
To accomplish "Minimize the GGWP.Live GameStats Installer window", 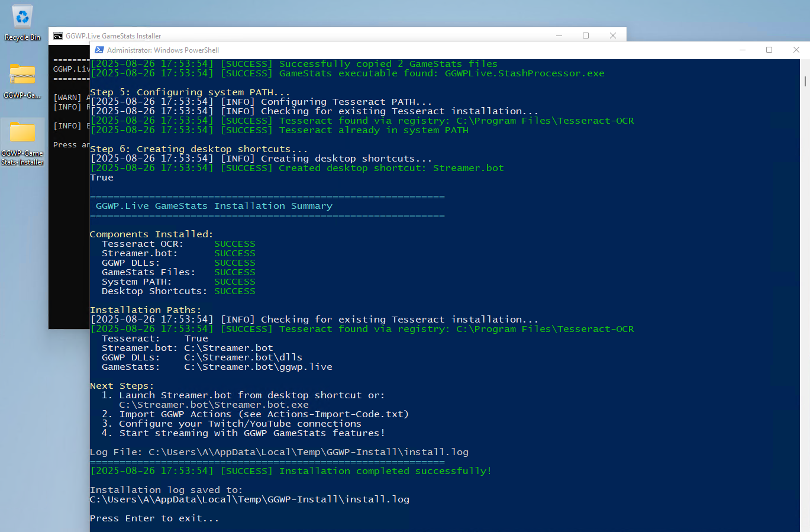I will point(559,36).
